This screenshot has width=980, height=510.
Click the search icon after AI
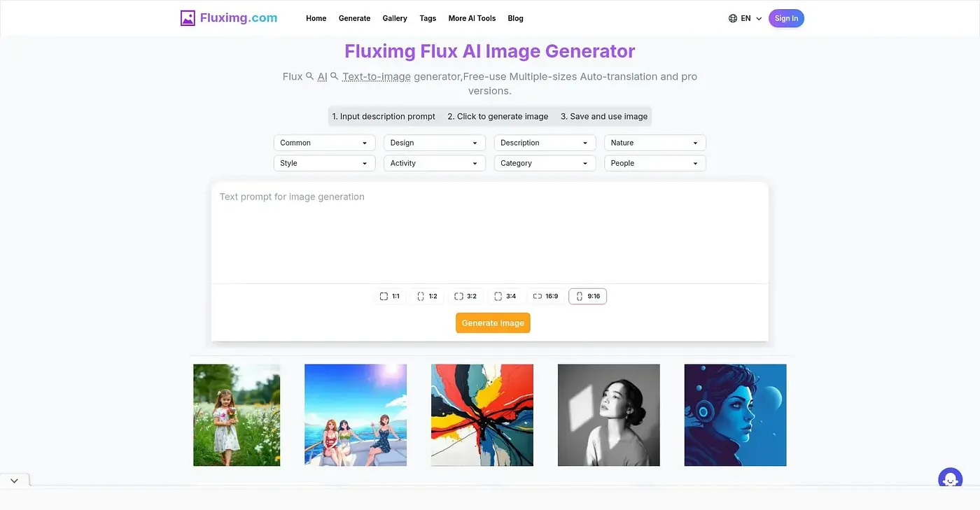pos(335,76)
